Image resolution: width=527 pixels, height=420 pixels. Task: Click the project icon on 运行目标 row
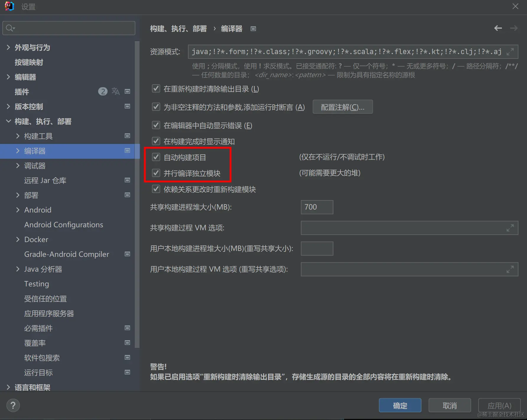coord(127,372)
